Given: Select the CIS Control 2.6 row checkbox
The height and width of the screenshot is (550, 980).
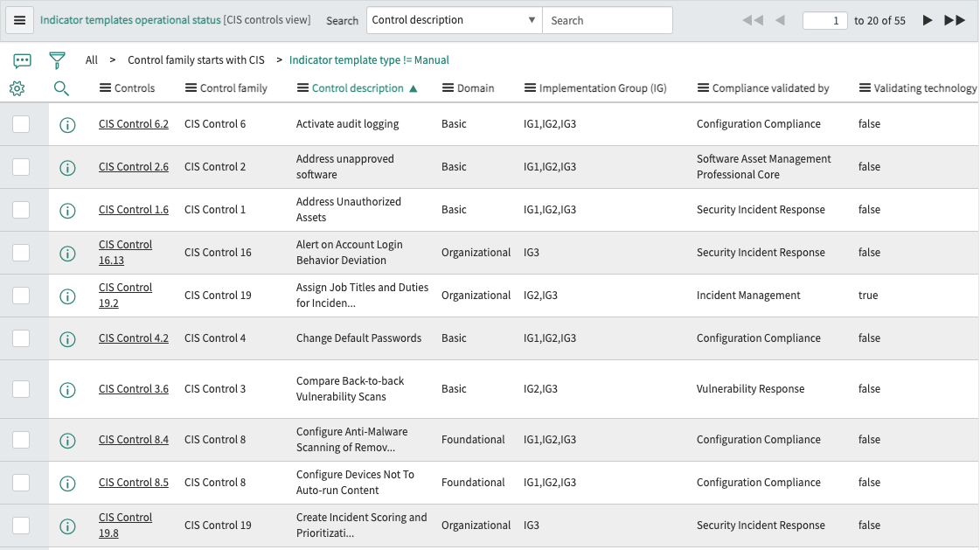Looking at the screenshot, I should pyautogui.click(x=21, y=167).
